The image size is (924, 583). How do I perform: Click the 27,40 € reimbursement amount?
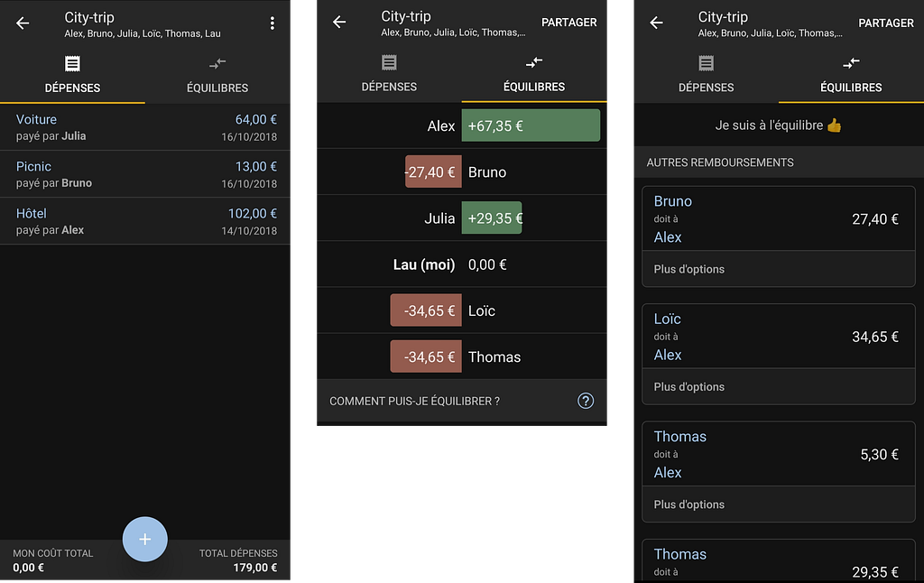tap(875, 219)
